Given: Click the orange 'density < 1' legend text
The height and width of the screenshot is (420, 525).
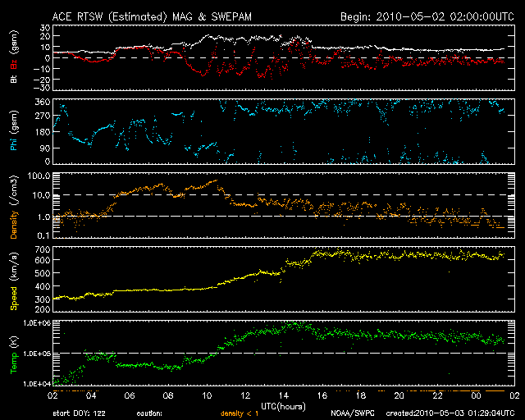Looking at the screenshot, I should click(x=240, y=413).
